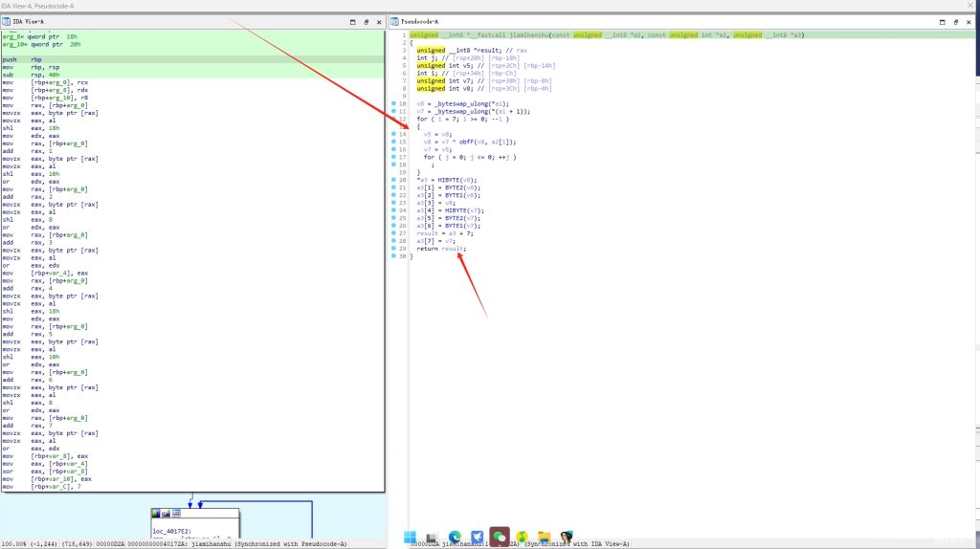980x549 pixels.
Task: Select the IDA View-A panel title
Action: tap(28, 22)
